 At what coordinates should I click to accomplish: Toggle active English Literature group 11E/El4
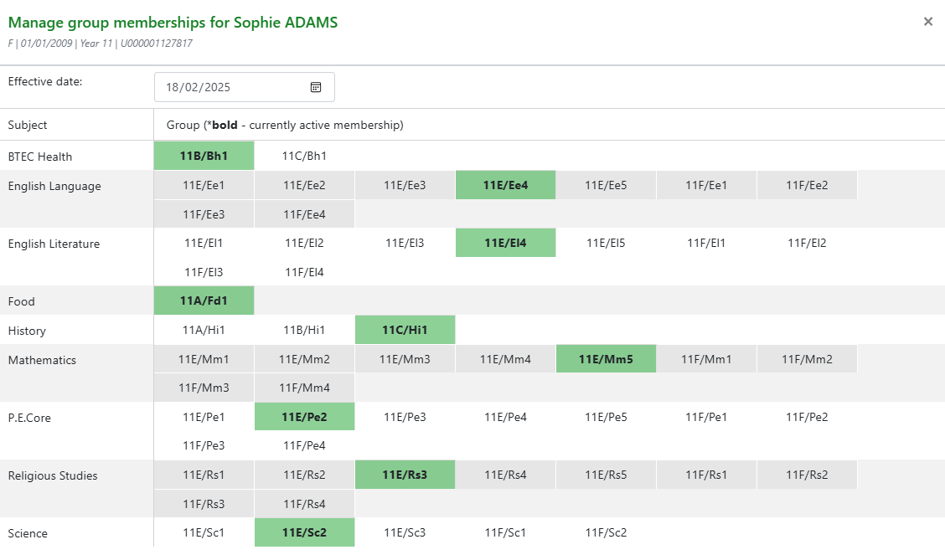click(x=506, y=243)
